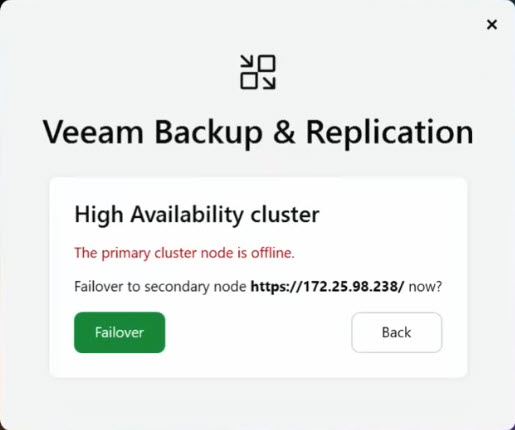Screen dimensions: 515x430
Task: Click the 'Failover to secondary node' text
Action: coord(160,286)
